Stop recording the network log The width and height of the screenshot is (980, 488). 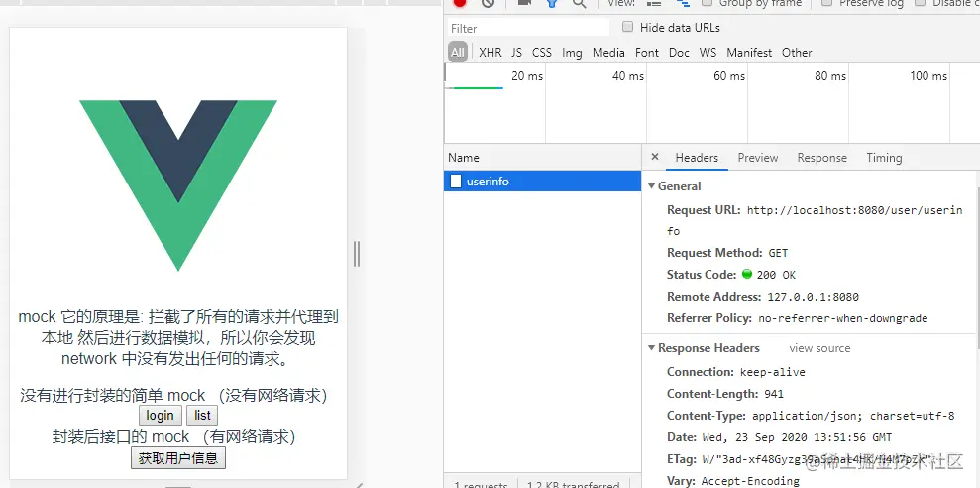click(460, 3)
